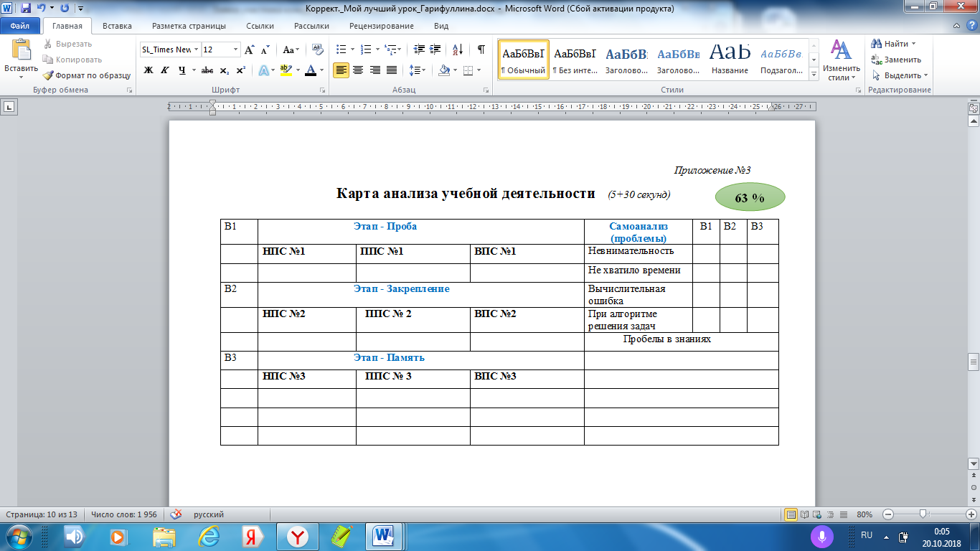
Task: Open the Рецензирование tab
Action: (381, 26)
